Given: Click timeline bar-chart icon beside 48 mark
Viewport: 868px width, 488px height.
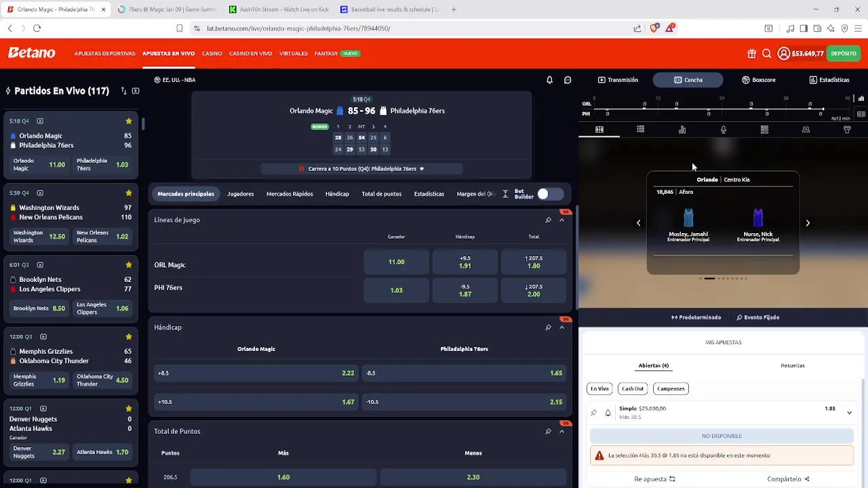Looking at the screenshot, I should (x=861, y=99).
